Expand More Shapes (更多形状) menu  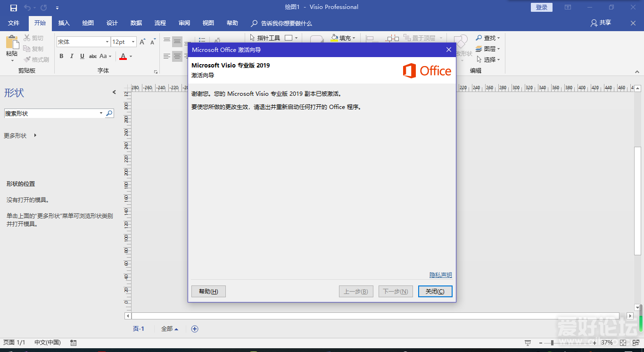tap(20, 136)
